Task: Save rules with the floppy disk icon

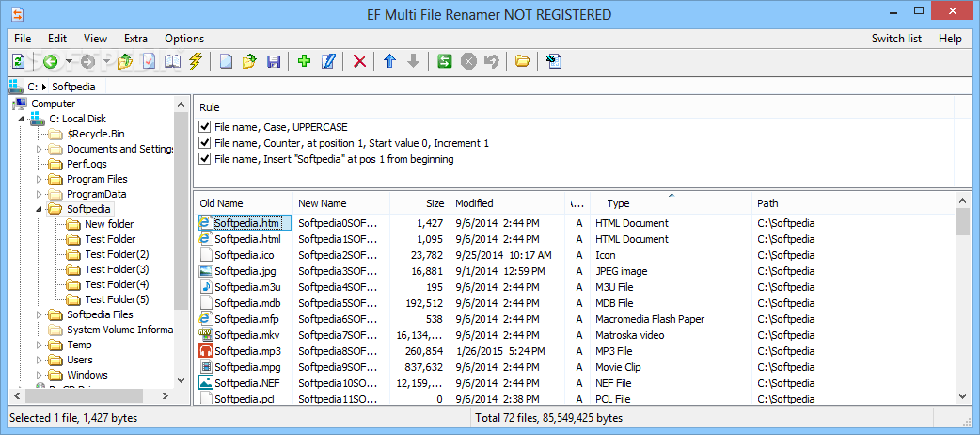Action: pos(273,61)
